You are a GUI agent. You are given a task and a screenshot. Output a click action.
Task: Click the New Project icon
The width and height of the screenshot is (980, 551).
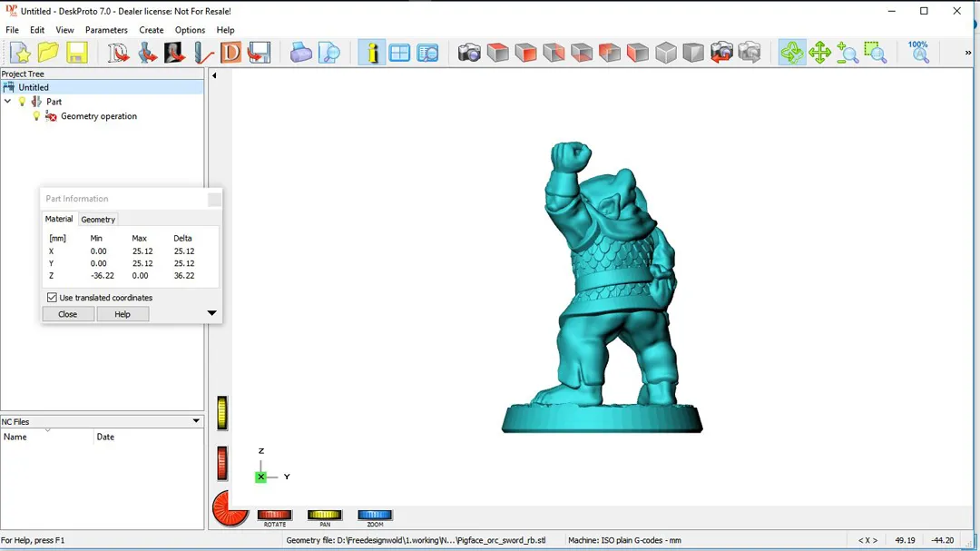tap(20, 53)
